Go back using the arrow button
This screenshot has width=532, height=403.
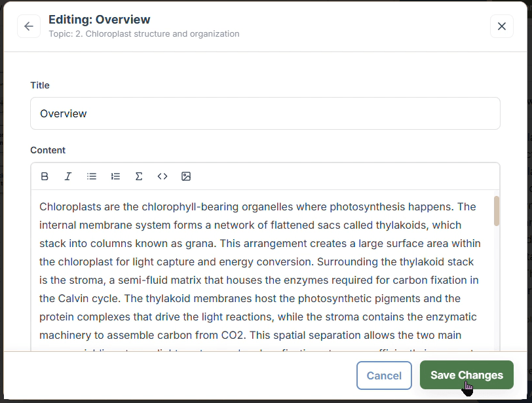[28, 26]
